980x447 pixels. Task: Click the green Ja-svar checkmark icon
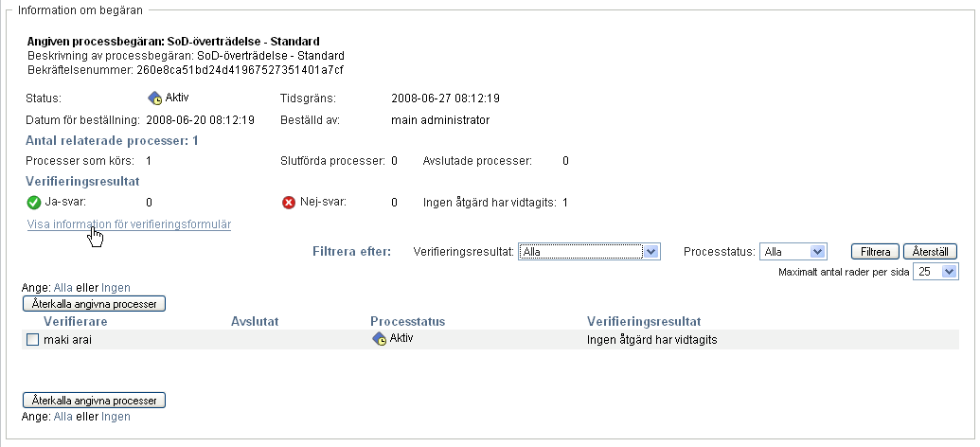pos(34,202)
